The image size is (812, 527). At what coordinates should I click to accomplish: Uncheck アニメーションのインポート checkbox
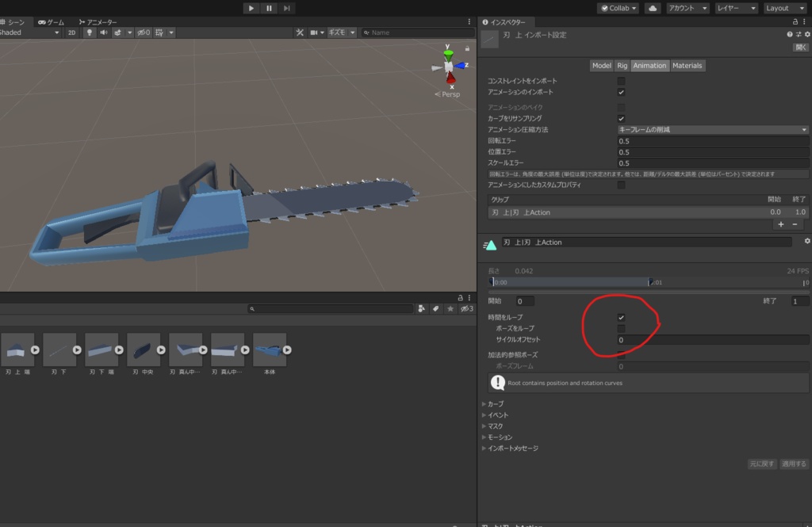[x=621, y=92]
